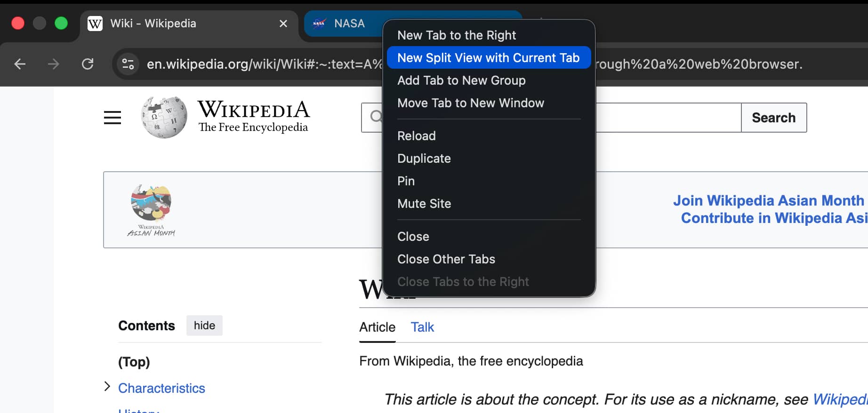Image resolution: width=868 pixels, height=413 pixels.
Task: Select Add Tab to New Group
Action: pyautogui.click(x=461, y=80)
